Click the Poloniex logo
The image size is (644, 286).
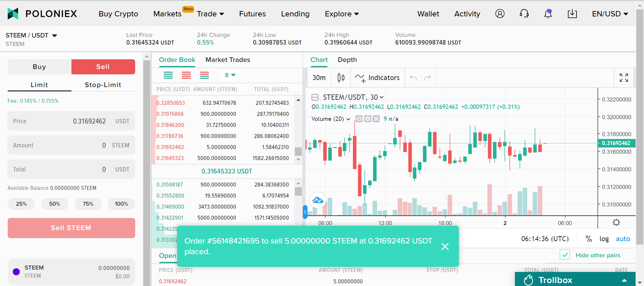[x=42, y=14]
